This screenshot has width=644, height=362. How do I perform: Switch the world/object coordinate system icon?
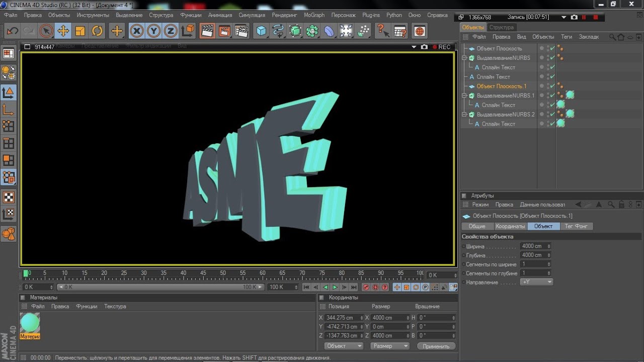tap(188, 31)
